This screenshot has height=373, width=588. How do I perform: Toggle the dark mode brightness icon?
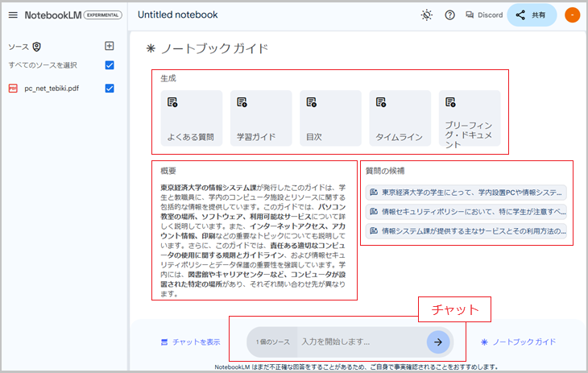pos(426,15)
